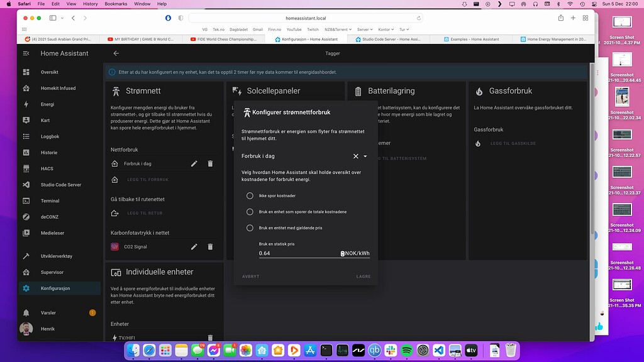Select 'Bruk en enhet som sporer de totale kostnadene'

point(250,212)
